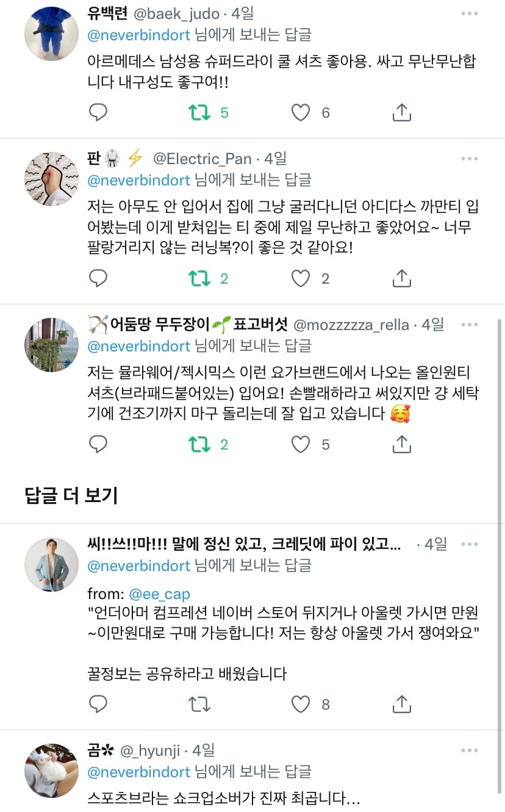Share the mozzzzza_rella tweet

click(401, 445)
